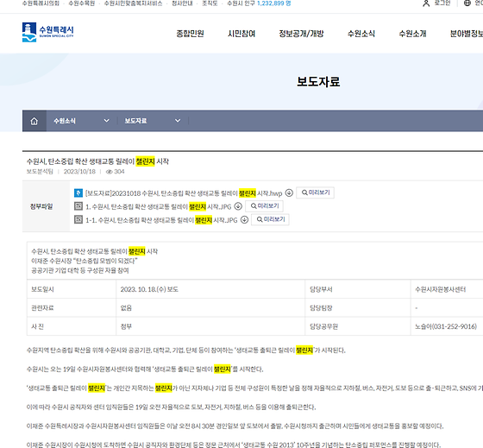Visit the 수원특례시의회 top link
Image resolution: width=483 pixels, height=448 pixels.
(x=41, y=3)
